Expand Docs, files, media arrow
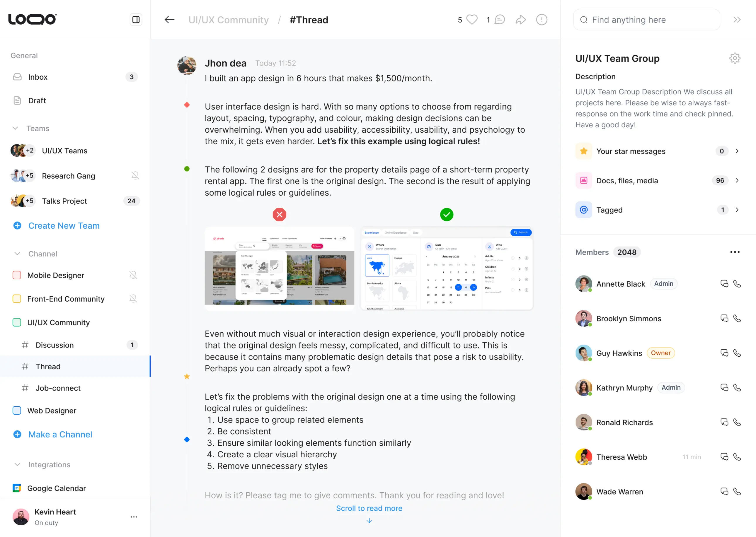The height and width of the screenshot is (537, 756). tap(737, 181)
